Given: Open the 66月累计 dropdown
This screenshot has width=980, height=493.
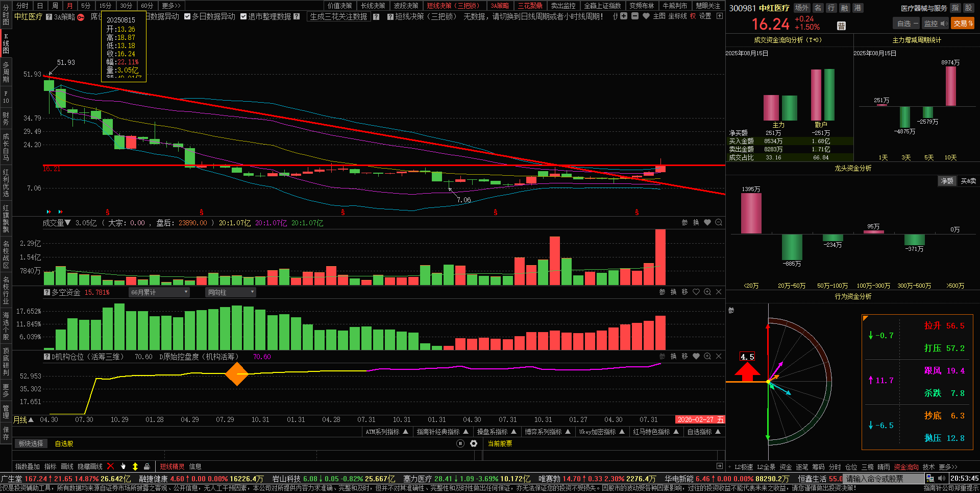Looking at the screenshot, I should 160,292.
